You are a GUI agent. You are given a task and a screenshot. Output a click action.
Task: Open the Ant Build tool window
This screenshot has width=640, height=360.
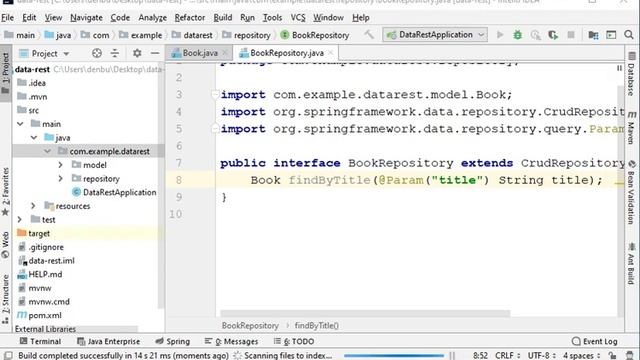[x=631, y=263]
